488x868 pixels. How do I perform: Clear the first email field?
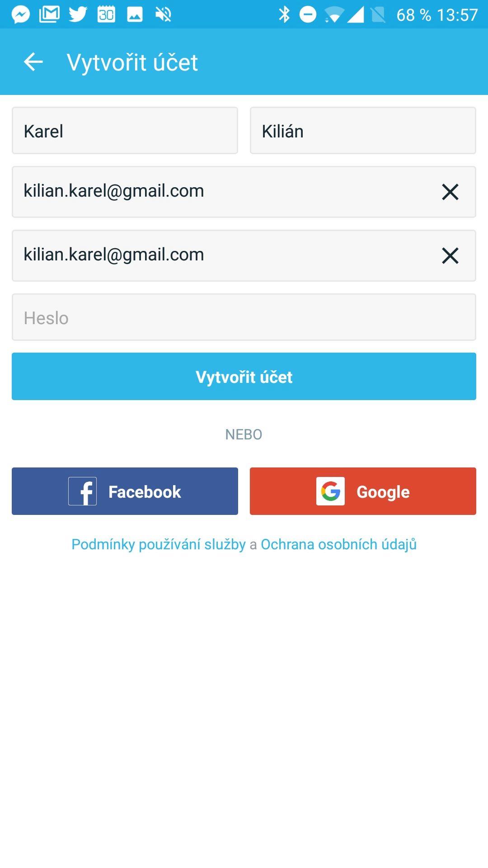[450, 192]
